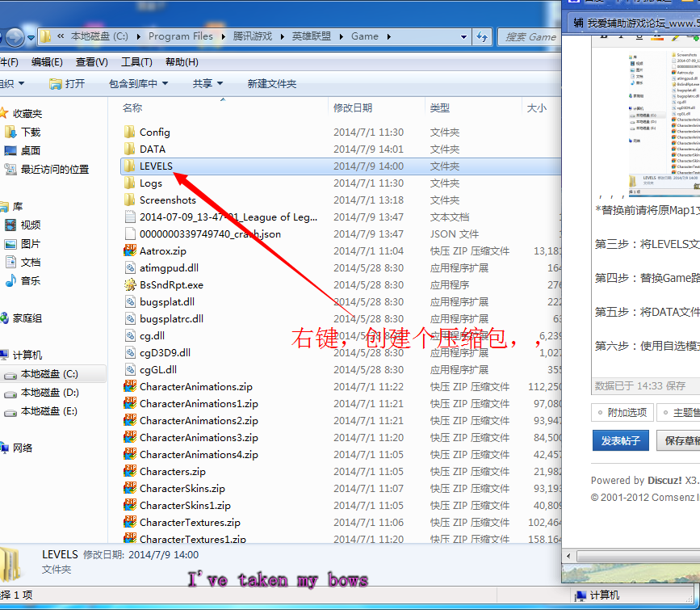
Task: Expand the arrow after 腾讯游戏 in address bar
Action: 282,36
